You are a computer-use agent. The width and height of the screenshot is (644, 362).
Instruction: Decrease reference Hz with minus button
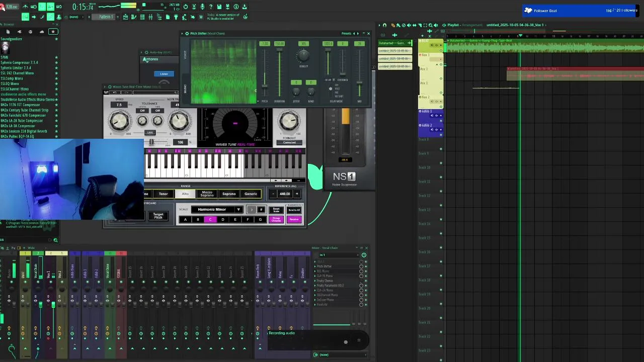pos(273,194)
